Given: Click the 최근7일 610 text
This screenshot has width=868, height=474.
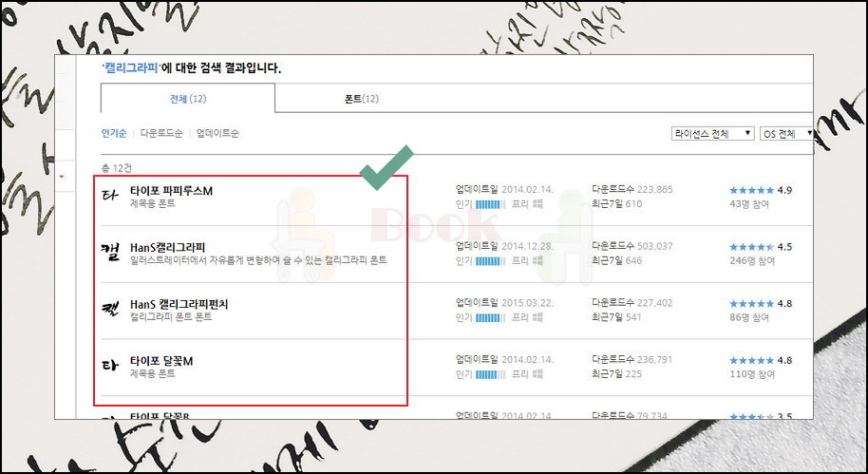Looking at the screenshot, I should [x=616, y=204].
